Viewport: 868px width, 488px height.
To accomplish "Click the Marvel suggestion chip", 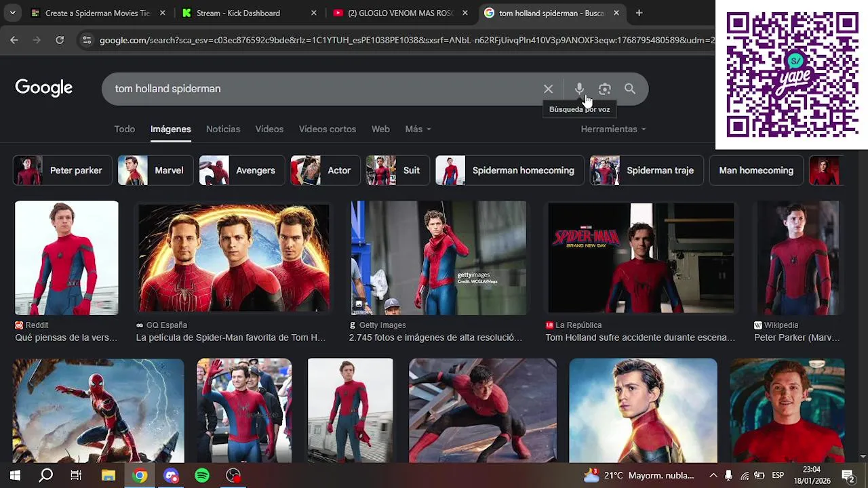I will pos(155,170).
